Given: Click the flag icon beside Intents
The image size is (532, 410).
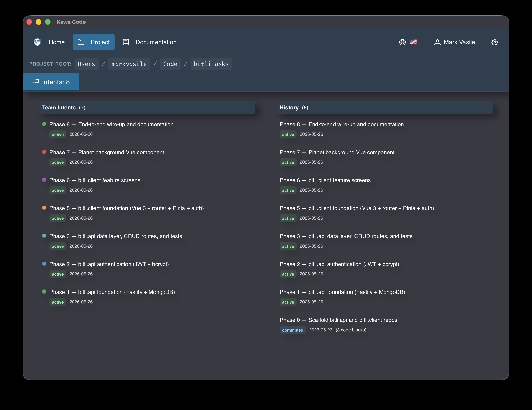Looking at the screenshot, I should click(35, 82).
